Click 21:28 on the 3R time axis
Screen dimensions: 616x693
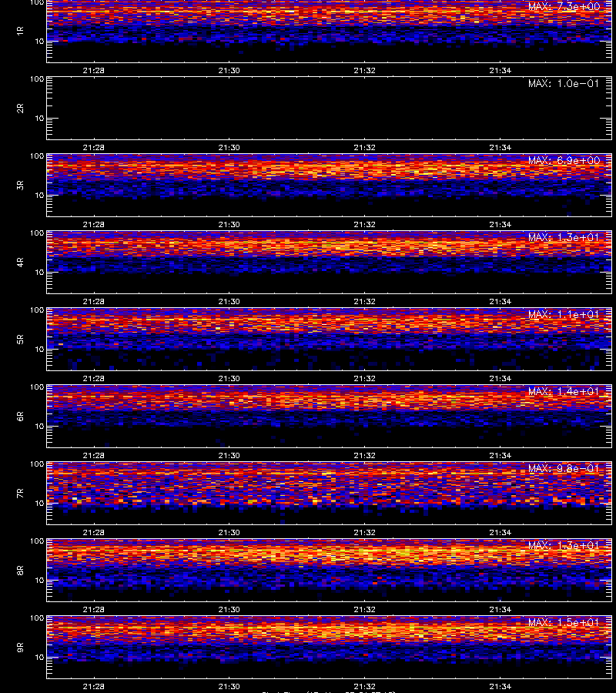[x=94, y=225]
